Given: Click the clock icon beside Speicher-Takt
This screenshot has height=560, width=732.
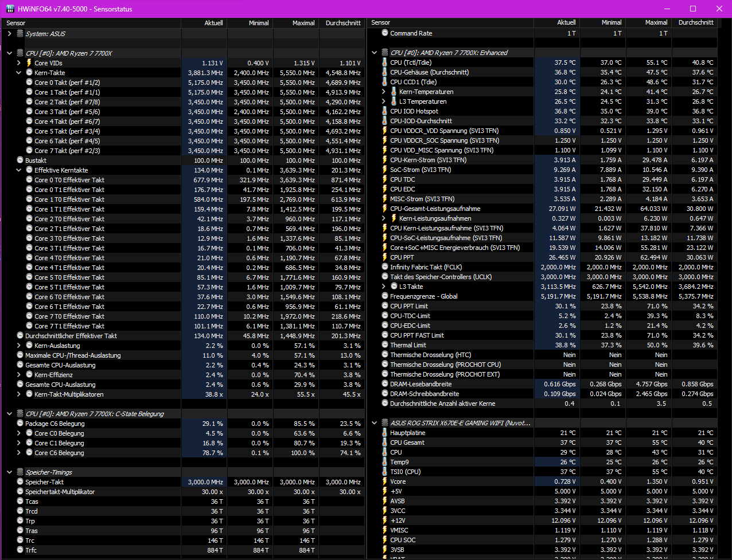Looking at the screenshot, I should 20,482.
